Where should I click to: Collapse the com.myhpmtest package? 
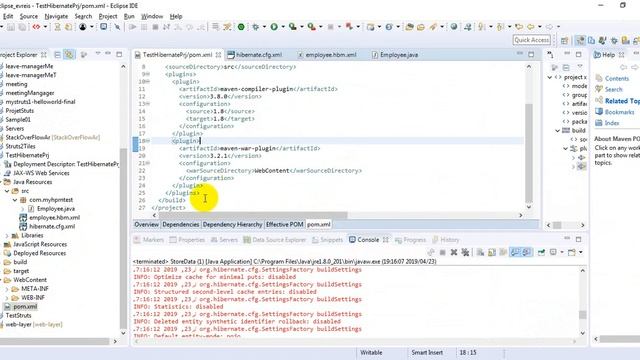[15, 200]
